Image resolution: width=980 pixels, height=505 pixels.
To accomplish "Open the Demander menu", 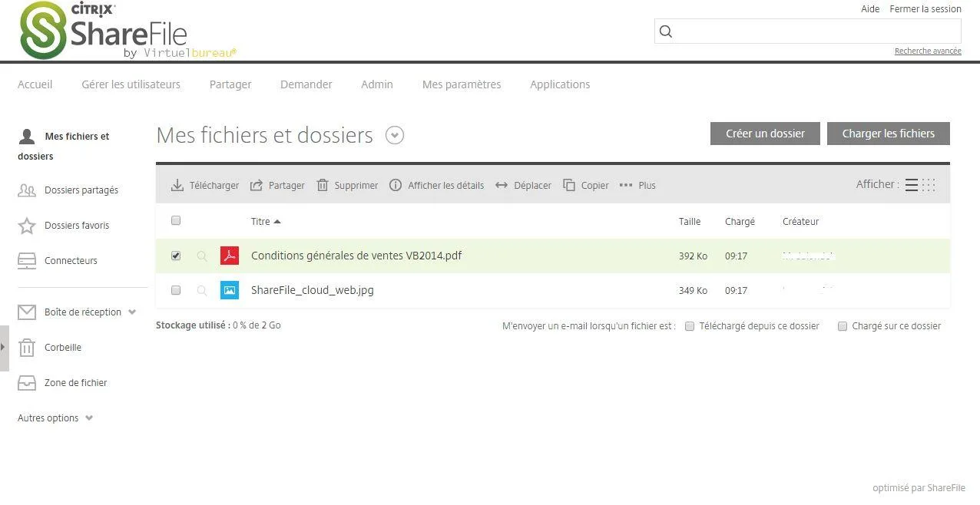I will 306,84.
